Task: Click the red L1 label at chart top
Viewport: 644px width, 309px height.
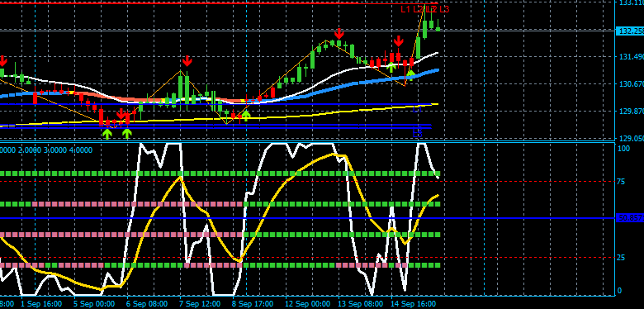Action: pyautogui.click(x=405, y=9)
